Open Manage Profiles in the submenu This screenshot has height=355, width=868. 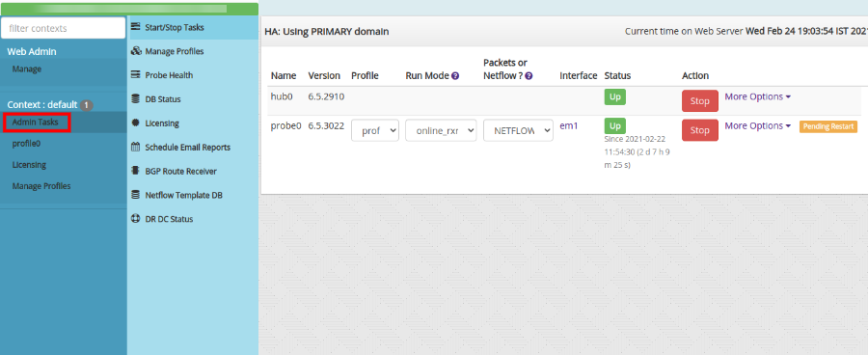coord(192,51)
